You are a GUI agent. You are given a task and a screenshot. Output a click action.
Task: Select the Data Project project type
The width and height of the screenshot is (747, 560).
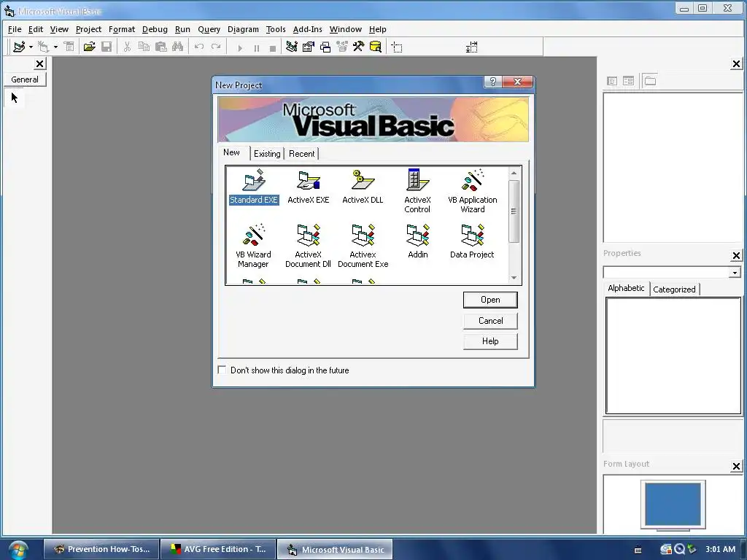(x=472, y=241)
